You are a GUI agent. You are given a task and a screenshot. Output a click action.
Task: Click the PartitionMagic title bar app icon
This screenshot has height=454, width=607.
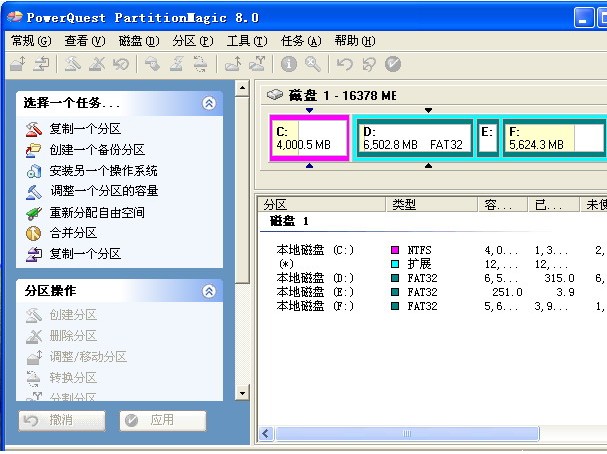pyautogui.click(x=15, y=17)
